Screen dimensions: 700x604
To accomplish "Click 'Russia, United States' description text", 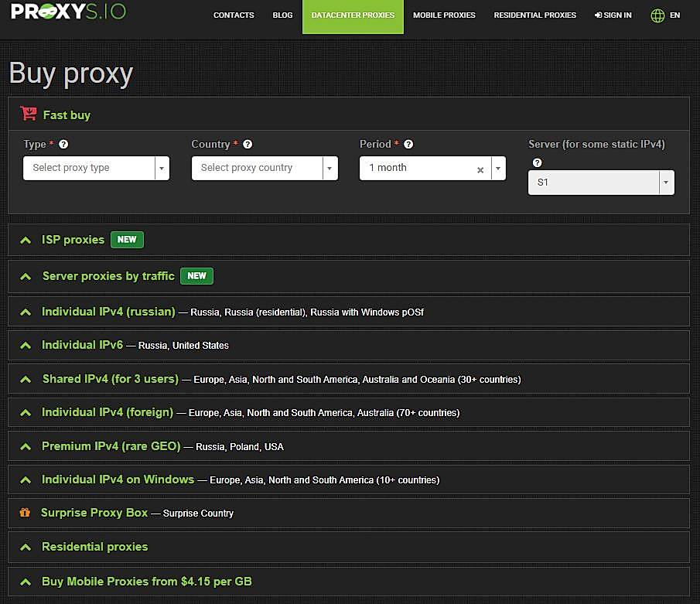I will coord(183,346).
